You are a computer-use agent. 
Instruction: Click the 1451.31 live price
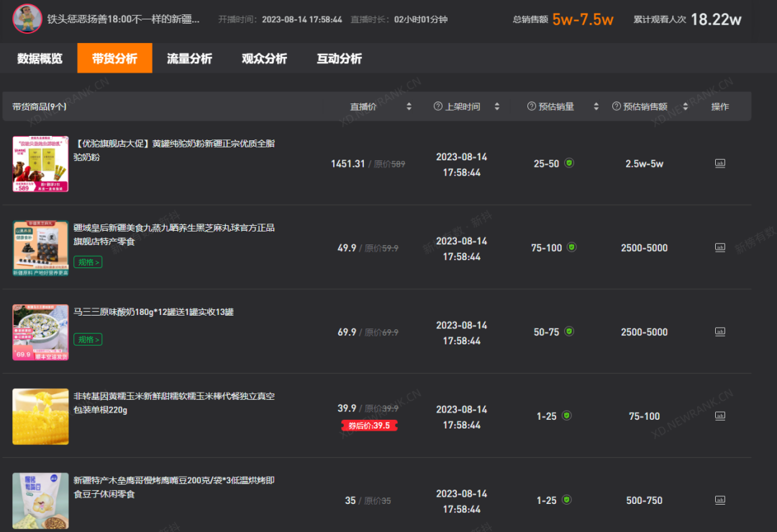coord(348,164)
